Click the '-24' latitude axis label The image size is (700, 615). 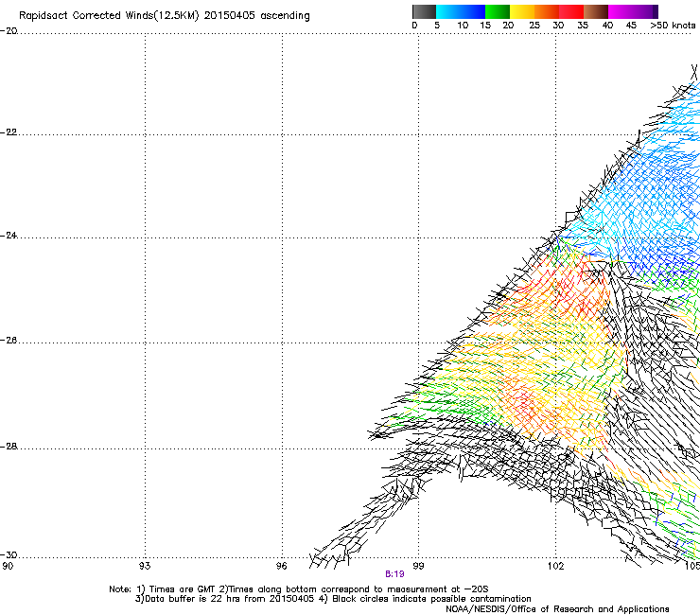tap(9, 236)
